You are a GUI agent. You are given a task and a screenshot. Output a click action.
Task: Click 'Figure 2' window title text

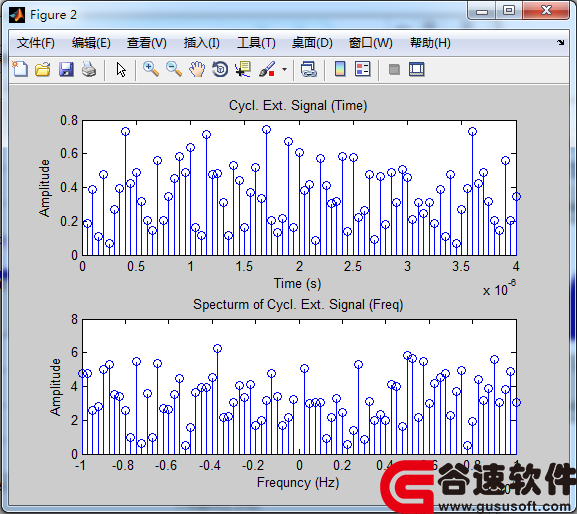[53, 15]
